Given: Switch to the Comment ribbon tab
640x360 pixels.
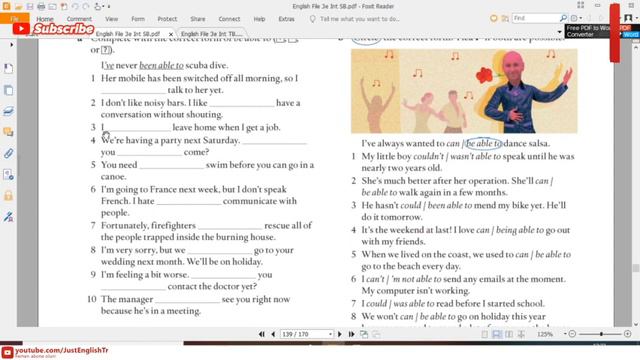Looking at the screenshot, I should coord(79,19).
